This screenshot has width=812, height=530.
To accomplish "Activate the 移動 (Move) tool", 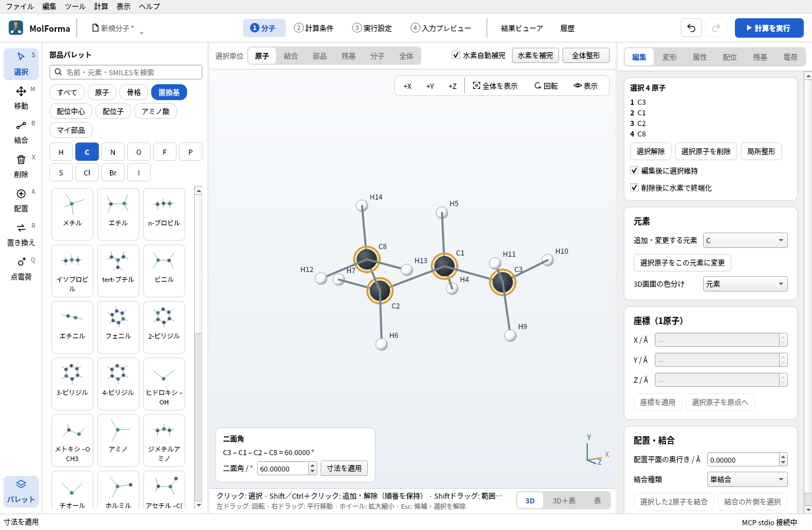I will (x=21, y=98).
